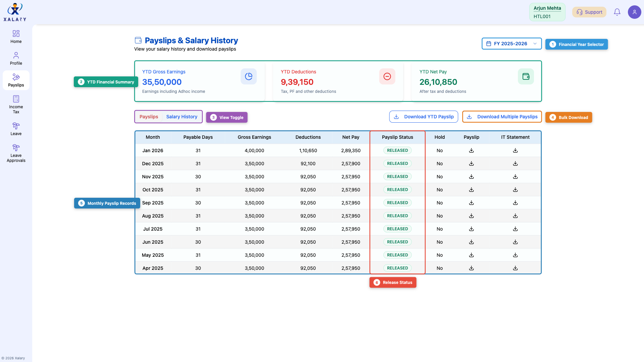Screen dimensions: 644x362
Task: Open the FY 2025-2026 dropdown
Action: [x=512, y=44]
